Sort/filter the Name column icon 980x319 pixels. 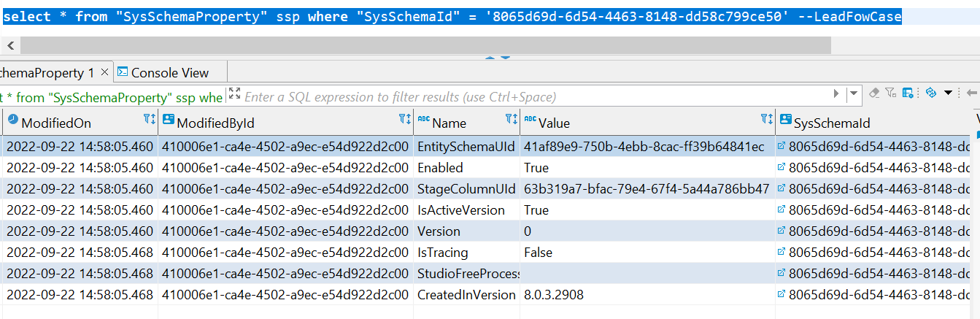coord(512,118)
